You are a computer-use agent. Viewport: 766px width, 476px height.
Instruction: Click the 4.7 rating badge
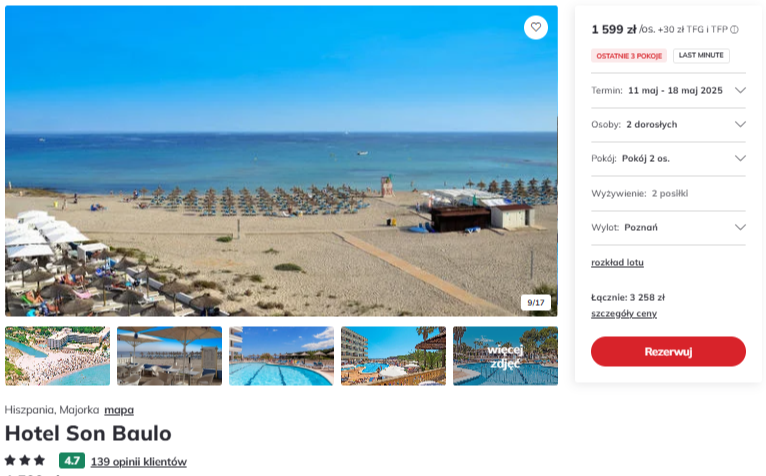point(72,461)
